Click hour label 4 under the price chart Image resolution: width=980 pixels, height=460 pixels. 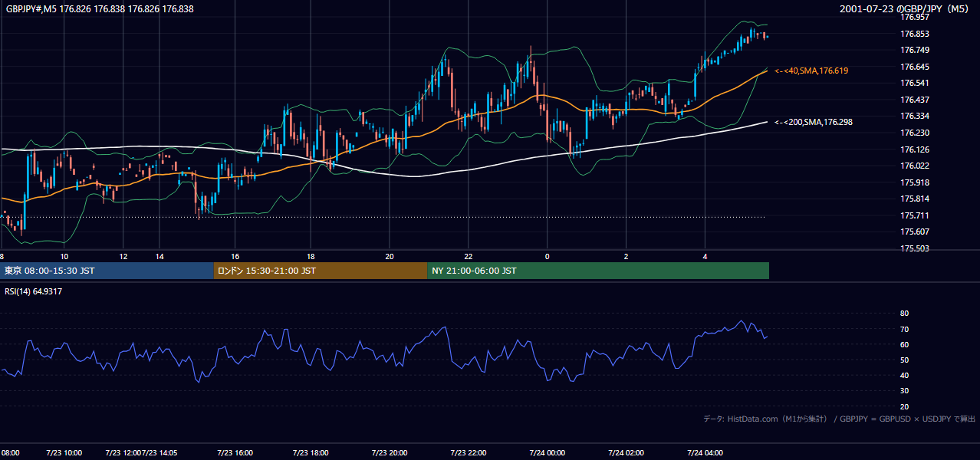click(705, 256)
